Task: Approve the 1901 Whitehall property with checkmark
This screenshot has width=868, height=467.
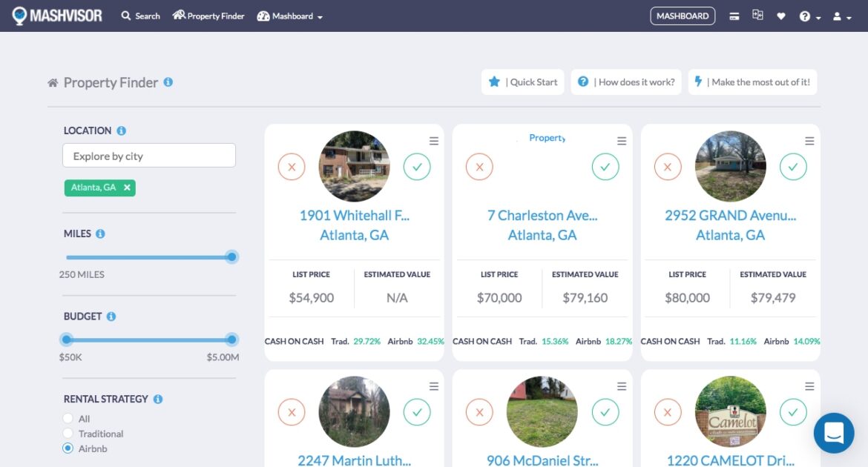Action: (417, 167)
